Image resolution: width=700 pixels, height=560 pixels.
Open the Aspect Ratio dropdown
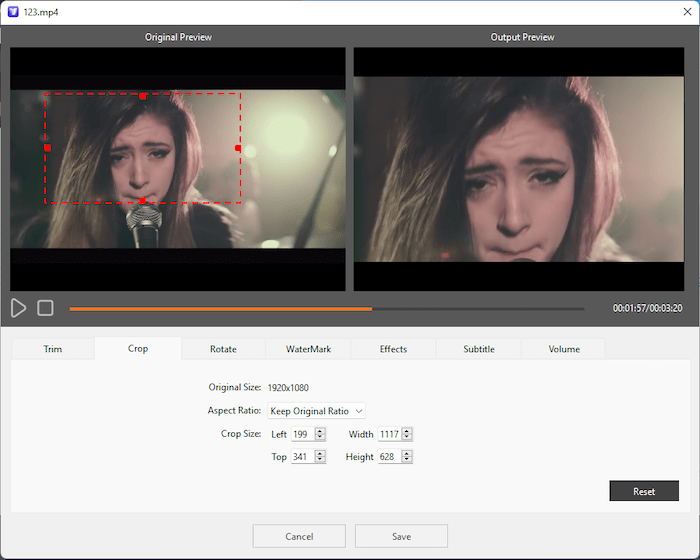pos(316,411)
